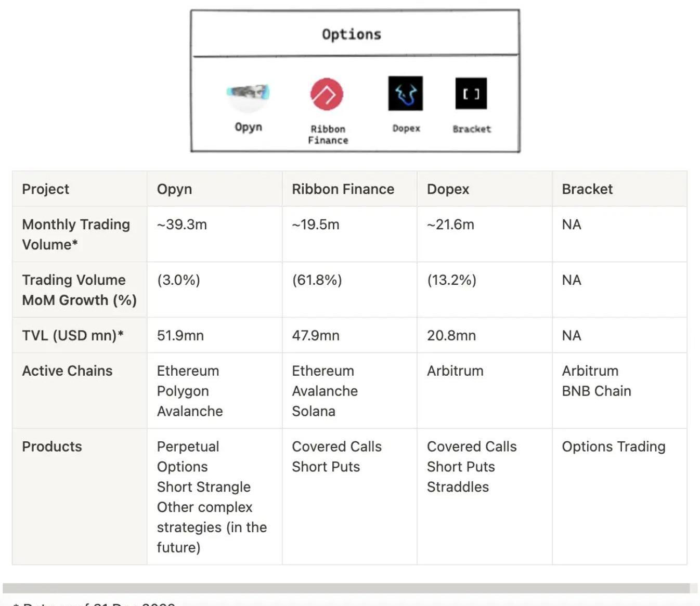700x606 pixels.
Task: Click the Monthly Trading Volume row label
Action: coord(76,234)
